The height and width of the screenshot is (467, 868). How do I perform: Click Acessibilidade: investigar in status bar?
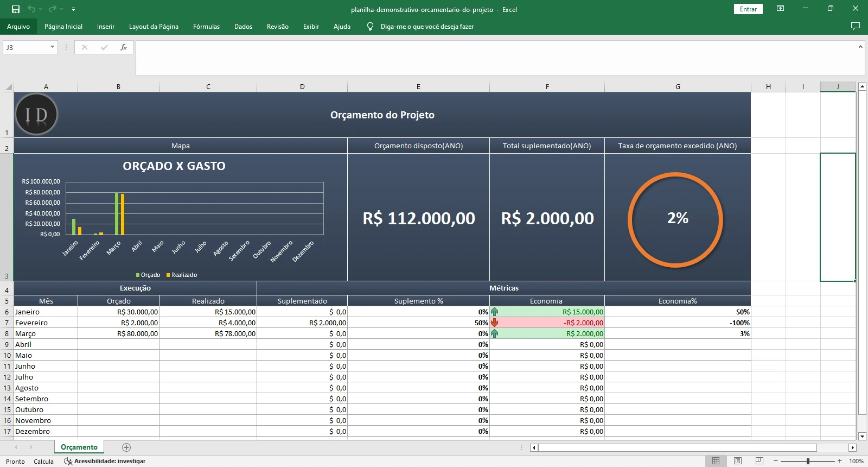click(105, 461)
